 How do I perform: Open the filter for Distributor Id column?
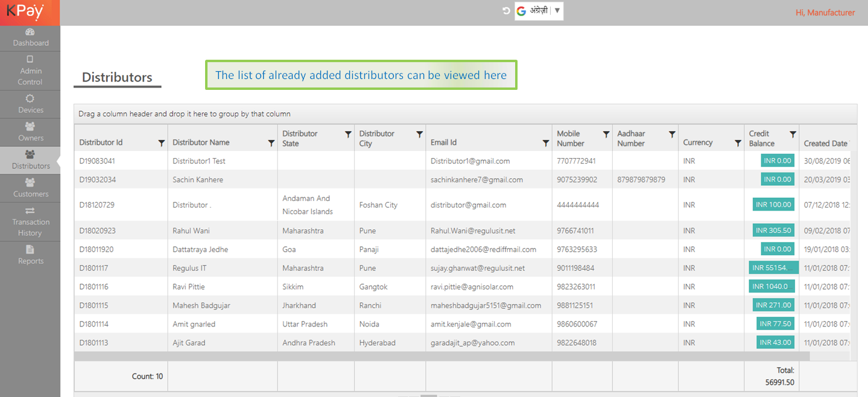161,143
